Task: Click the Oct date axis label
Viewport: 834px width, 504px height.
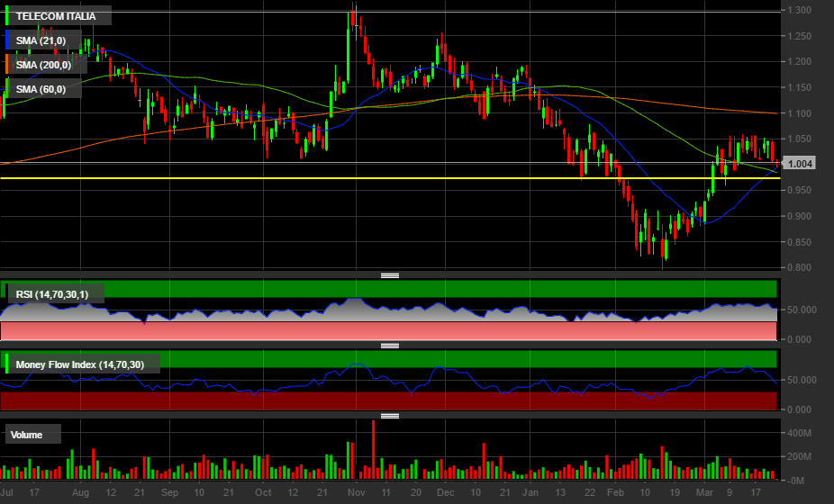Action: point(263,492)
